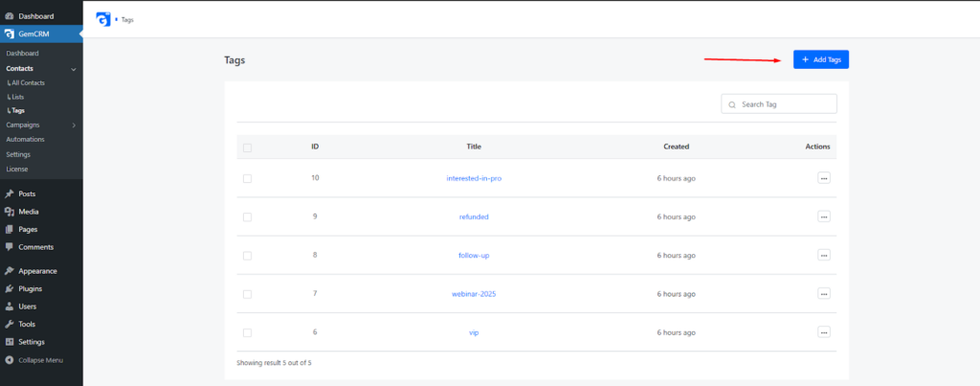980x386 pixels.
Task: Click the Media icon in sidebar
Action: tap(10, 212)
